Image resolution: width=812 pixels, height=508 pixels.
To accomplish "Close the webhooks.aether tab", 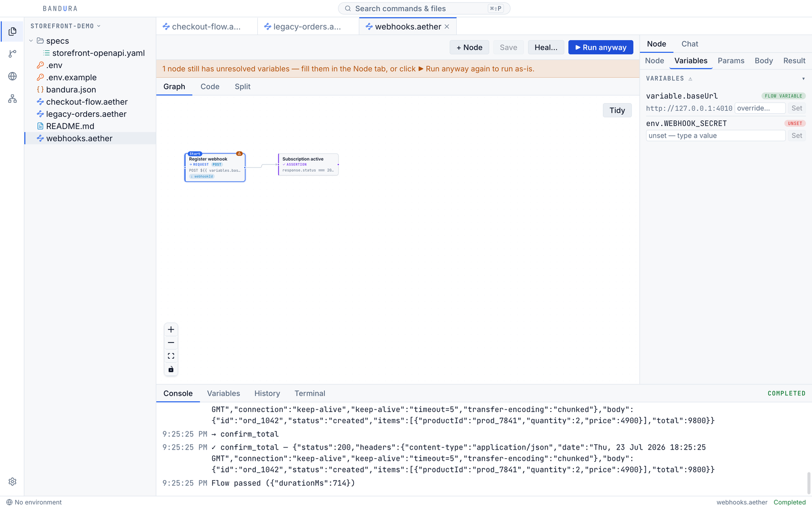I will (447, 26).
